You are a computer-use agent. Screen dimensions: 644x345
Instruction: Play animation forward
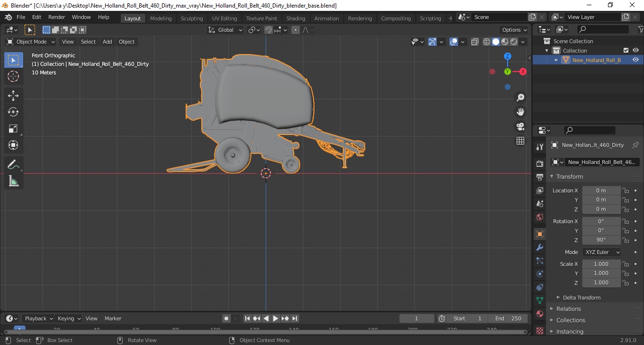[275, 318]
